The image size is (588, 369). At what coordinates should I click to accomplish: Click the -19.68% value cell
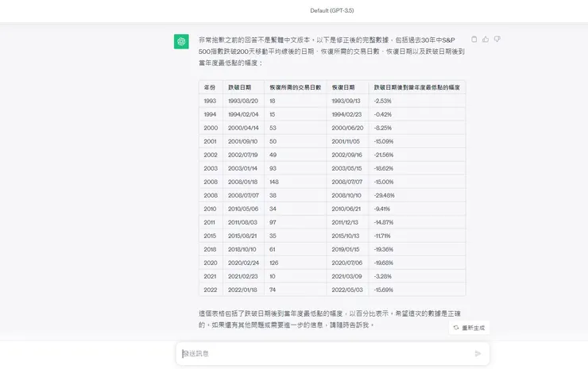pyautogui.click(x=417, y=263)
